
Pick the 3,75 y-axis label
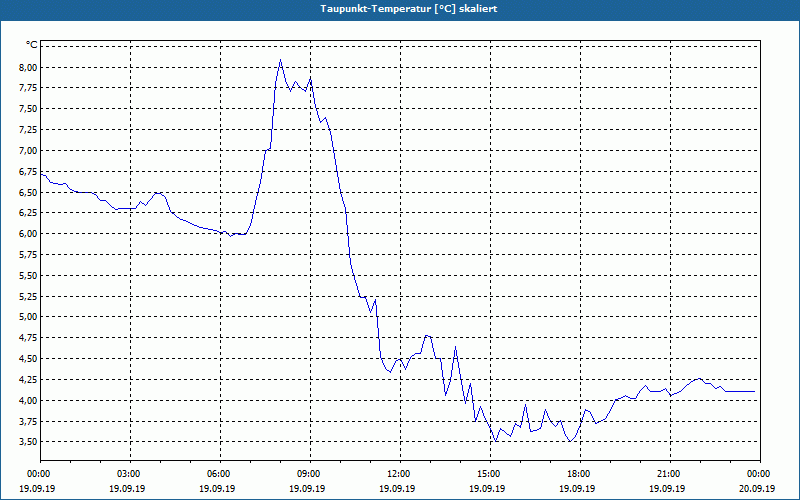point(29,421)
